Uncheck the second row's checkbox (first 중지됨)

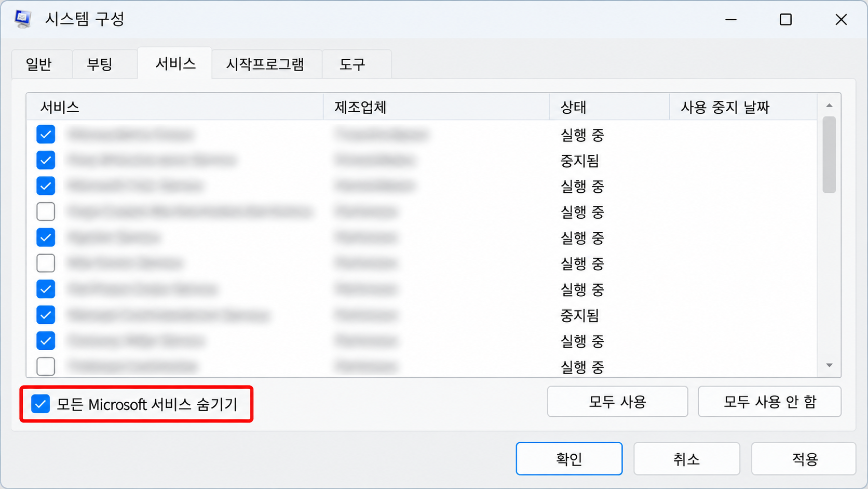pyautogui.click(x=46, y=160)
